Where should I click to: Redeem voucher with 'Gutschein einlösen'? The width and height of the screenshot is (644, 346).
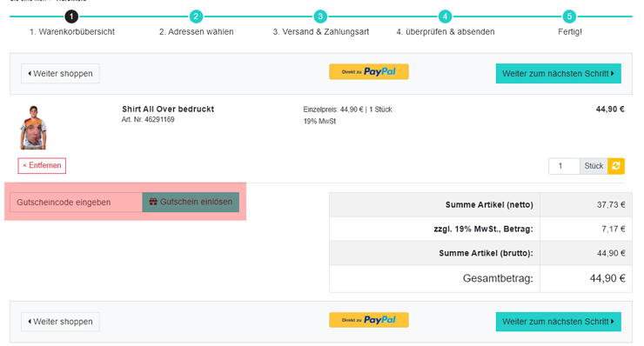coord(191,202)
